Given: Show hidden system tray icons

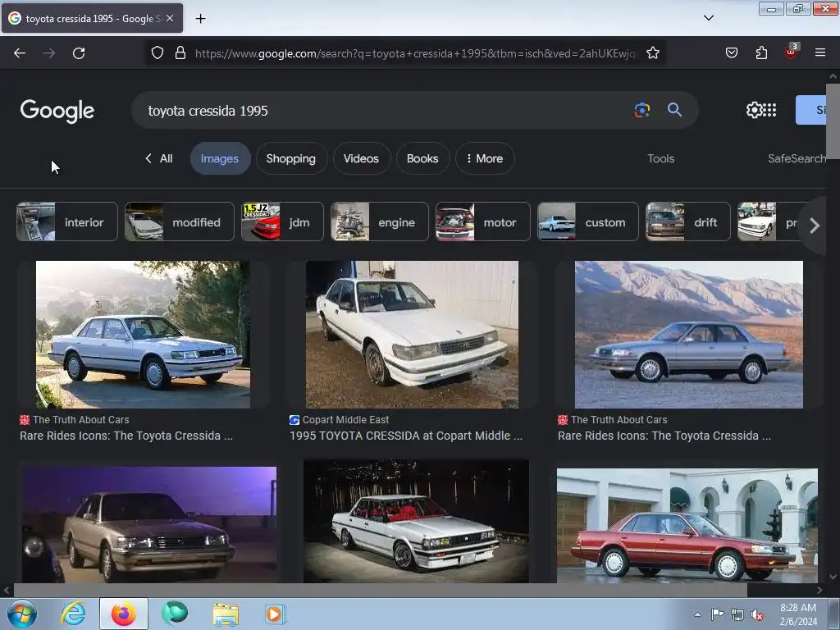Looking at the screenshot, I should pyautogui.click(x=697, y=614).
